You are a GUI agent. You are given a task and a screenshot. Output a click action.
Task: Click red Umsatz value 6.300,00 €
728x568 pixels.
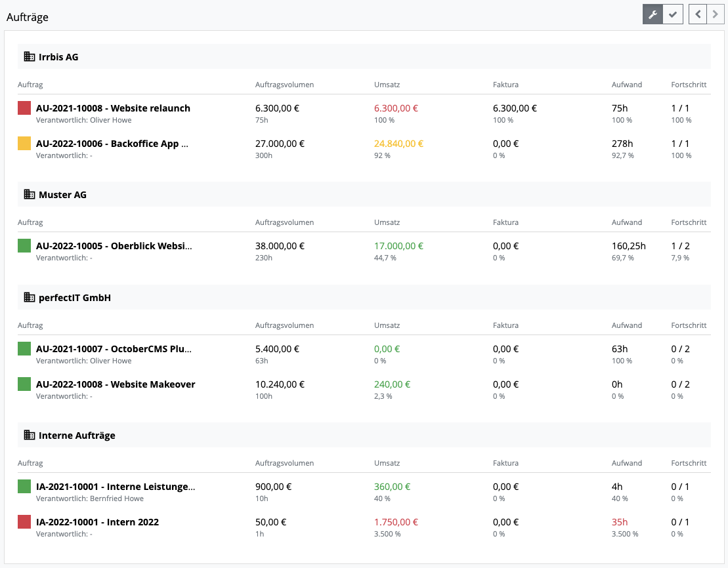[396, 108]
